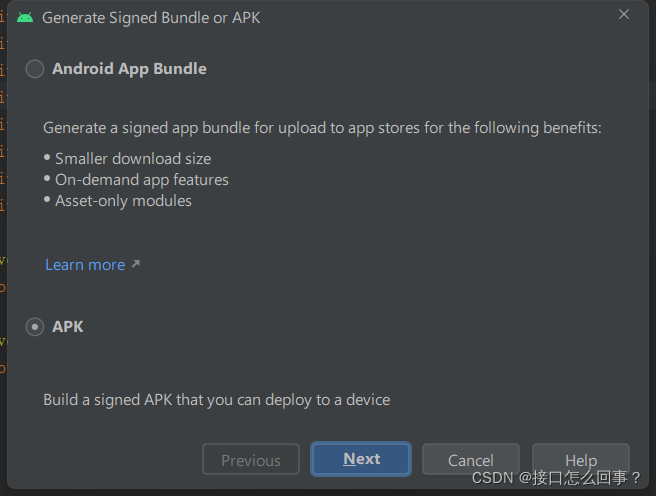
Task: Click the CSDN watermark text
Action: (556, 478)
